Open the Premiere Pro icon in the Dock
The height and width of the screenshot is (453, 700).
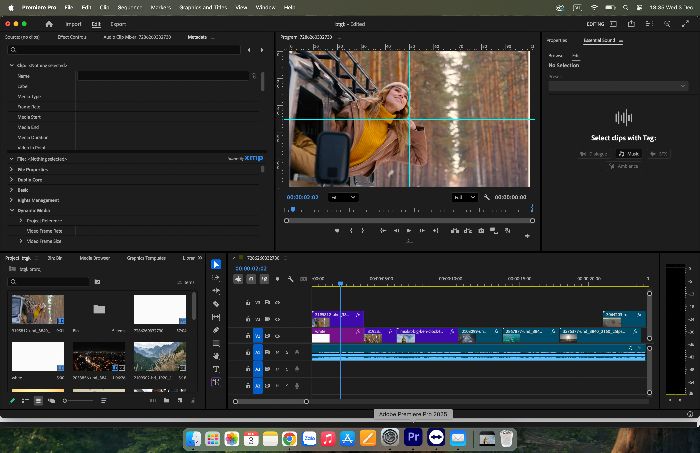click(x=413, y=437)
